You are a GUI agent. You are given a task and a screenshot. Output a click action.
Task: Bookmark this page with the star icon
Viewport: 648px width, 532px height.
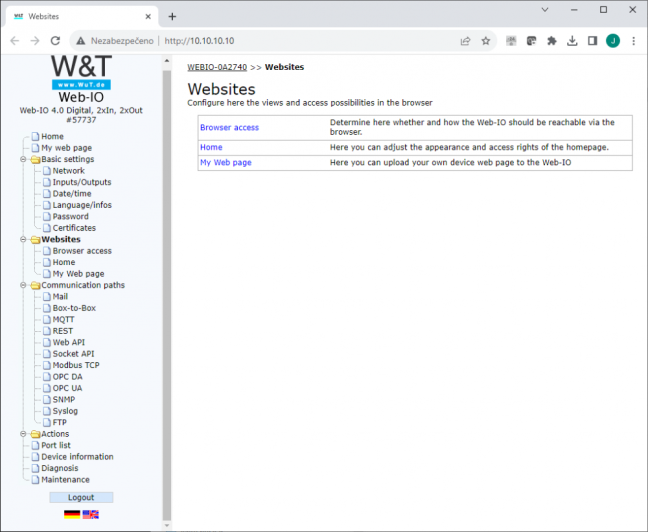(486, 41)
